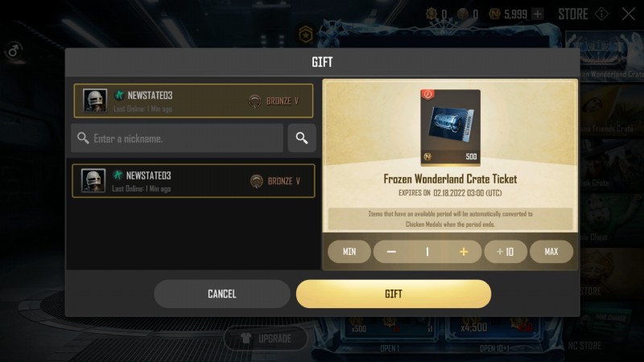Click the selected recipient NEWSTATE03 banner
Viewport: 644px width, 362px height.
pos(193,101)
